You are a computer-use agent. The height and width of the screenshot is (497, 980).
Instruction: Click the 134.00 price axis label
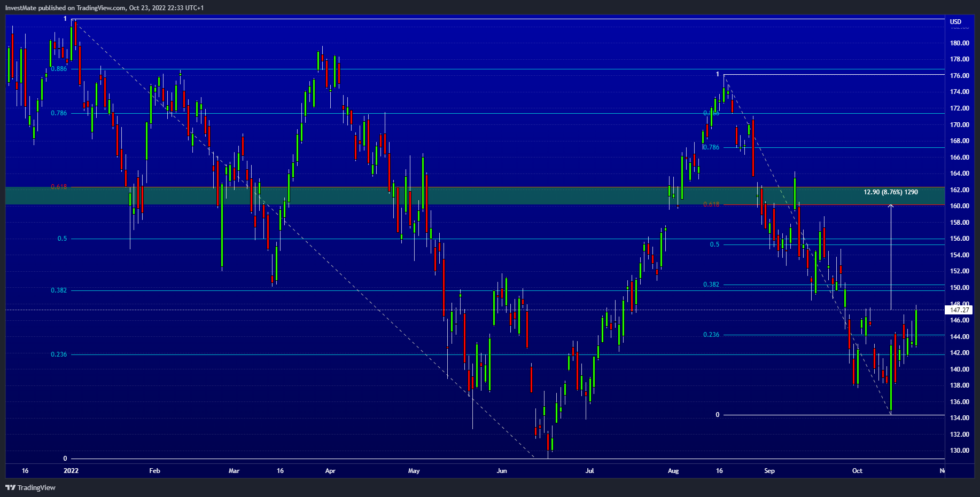[x=959, y=418]
